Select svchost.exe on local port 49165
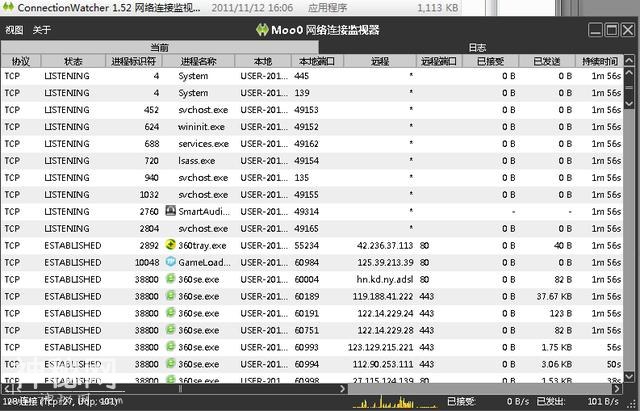 [312, 229]
